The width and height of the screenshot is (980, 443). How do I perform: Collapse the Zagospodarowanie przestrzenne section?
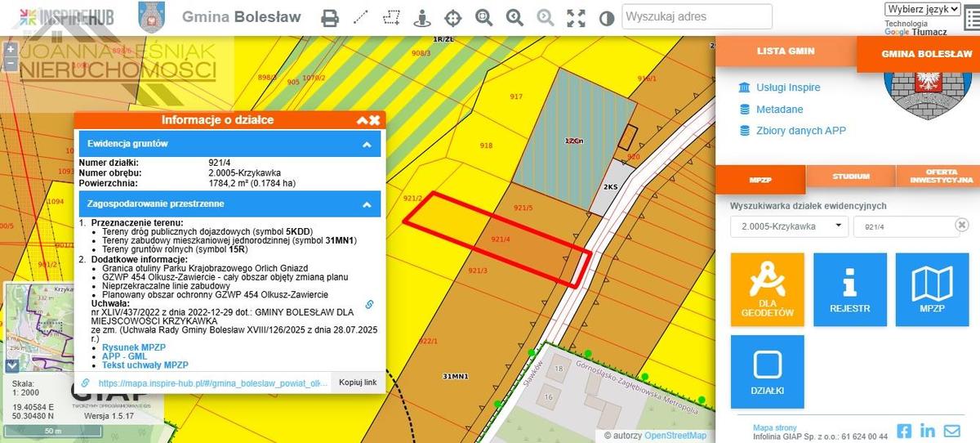coord(367,204)
